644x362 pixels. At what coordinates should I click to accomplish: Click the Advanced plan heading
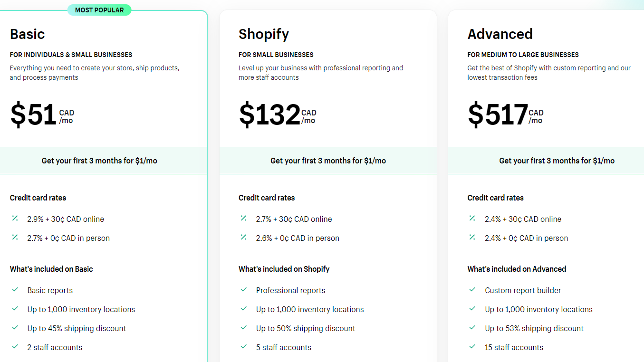coord(500,34)
